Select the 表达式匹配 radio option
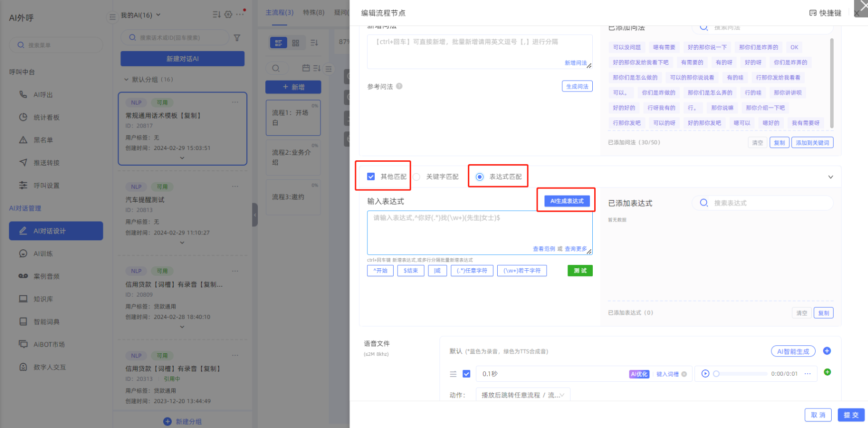 (479, 177)
